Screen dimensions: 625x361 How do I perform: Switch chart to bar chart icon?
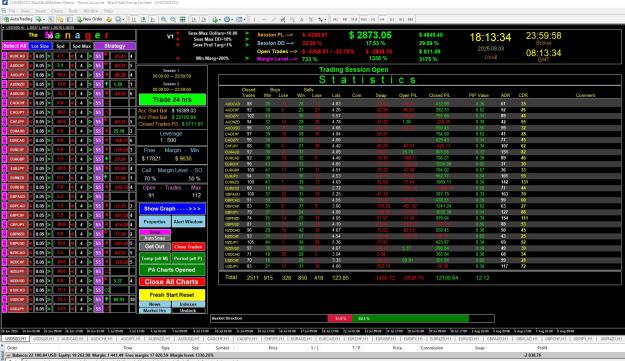click(x=134, y=19)
